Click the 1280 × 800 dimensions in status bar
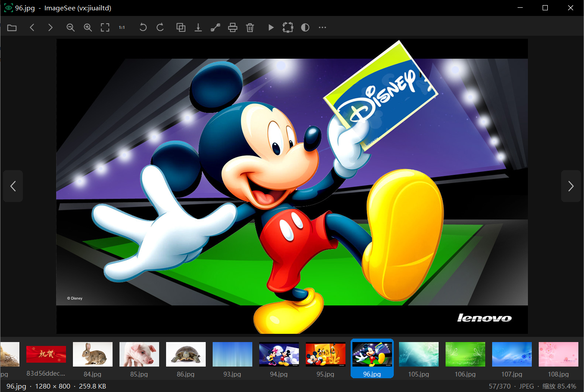The height and width of the screenshot is (392, 584). coord(53,386)
